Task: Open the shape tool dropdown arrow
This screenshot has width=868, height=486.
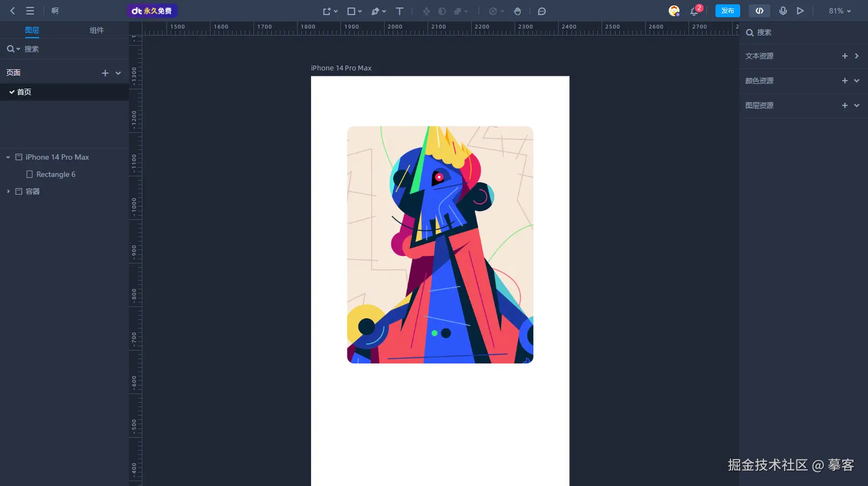Action: (x=360, y=11)
